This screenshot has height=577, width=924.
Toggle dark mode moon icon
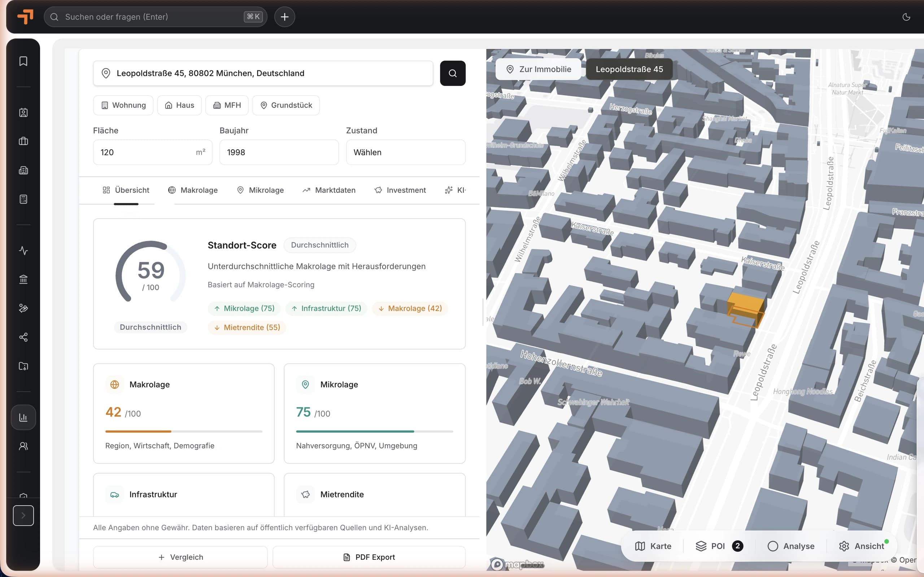click(906, 17)
